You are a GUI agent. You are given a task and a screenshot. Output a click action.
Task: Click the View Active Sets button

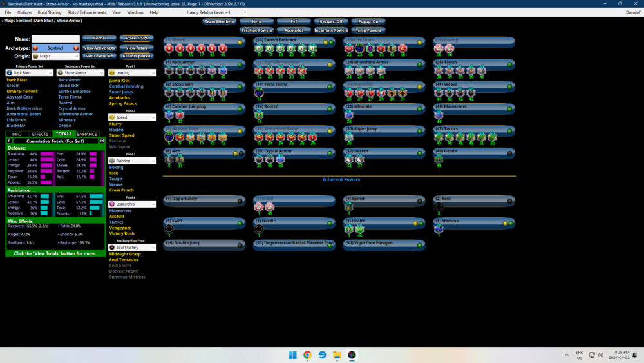[x=99, y=48]
